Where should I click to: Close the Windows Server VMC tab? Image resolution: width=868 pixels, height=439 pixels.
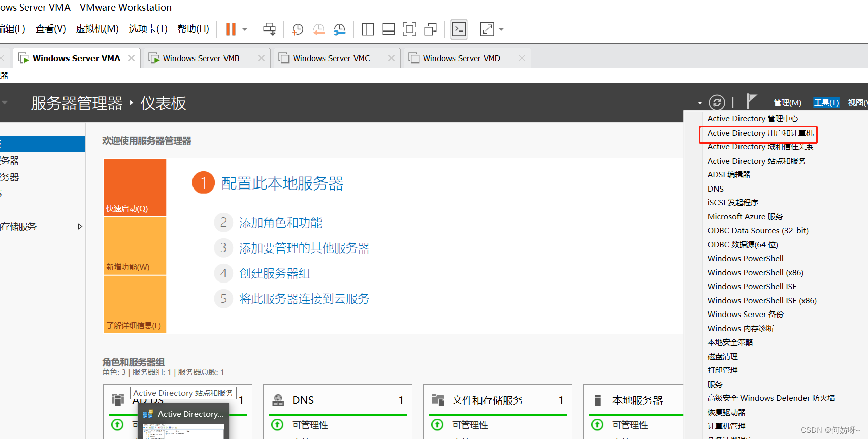click(x=391, y=58)
